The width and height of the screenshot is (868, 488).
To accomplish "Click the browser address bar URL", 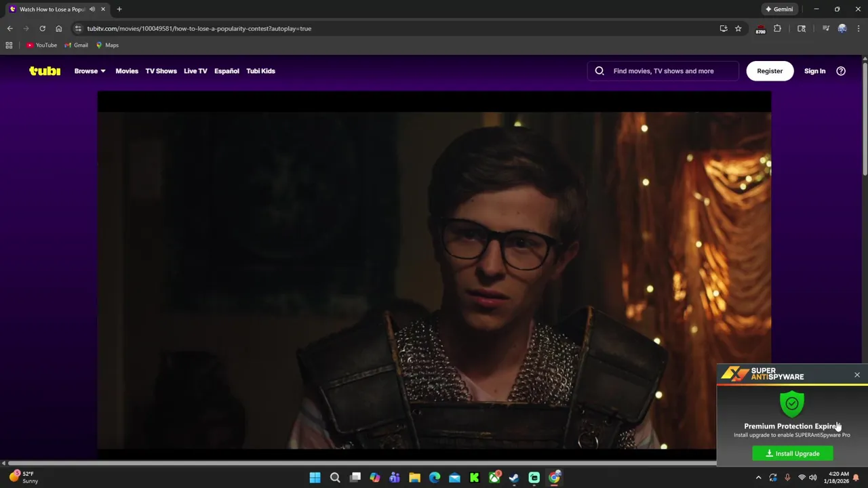I will (x=199, y=28).
